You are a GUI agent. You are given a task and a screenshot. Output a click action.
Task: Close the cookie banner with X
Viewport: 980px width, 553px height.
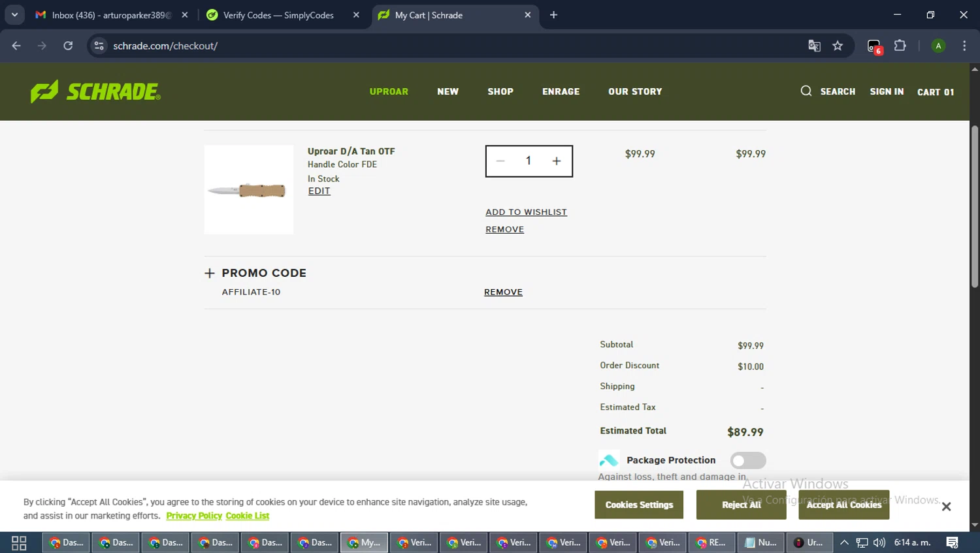(x=946, y=507)
